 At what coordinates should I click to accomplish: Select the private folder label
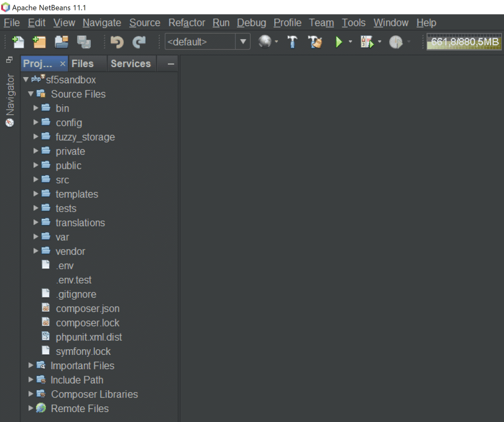(x=70, y=151)
